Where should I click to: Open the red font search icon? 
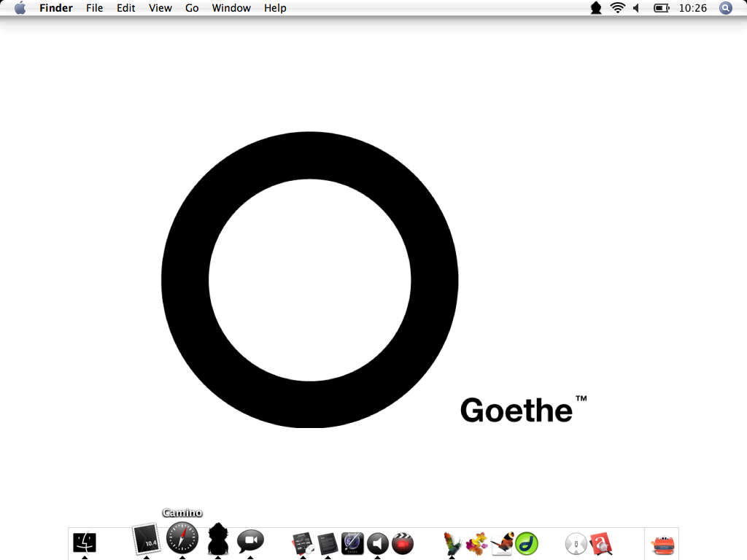601,544
